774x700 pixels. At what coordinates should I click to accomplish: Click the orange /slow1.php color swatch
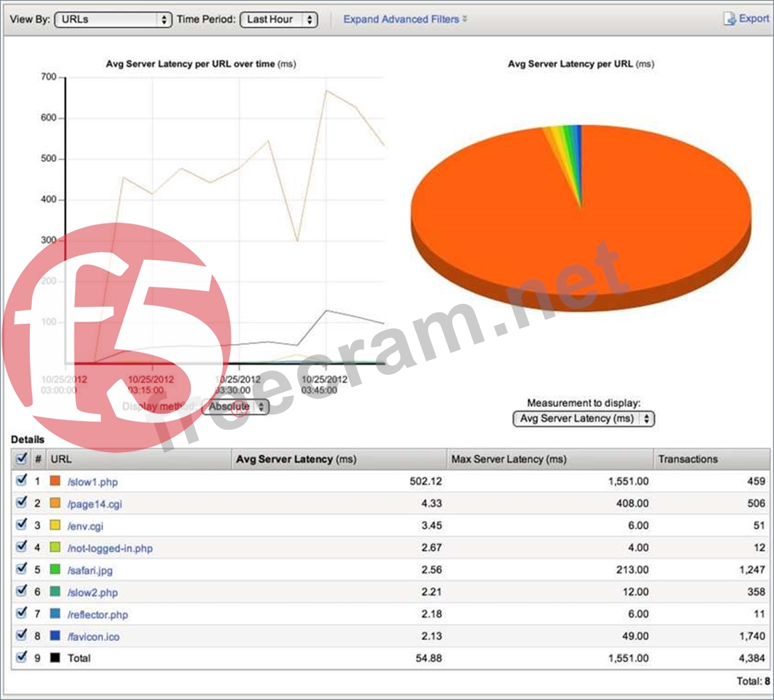coord(55,481)
